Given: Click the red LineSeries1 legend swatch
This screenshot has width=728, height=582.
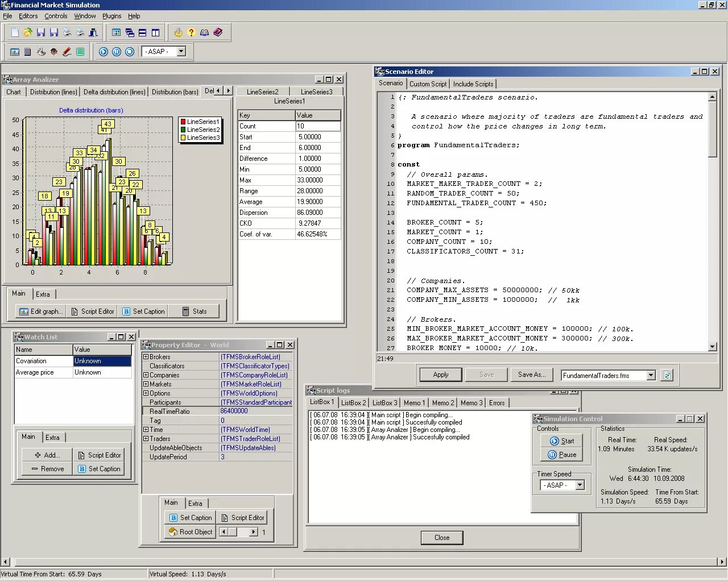Looking at the screenshot, I should 183,122.
